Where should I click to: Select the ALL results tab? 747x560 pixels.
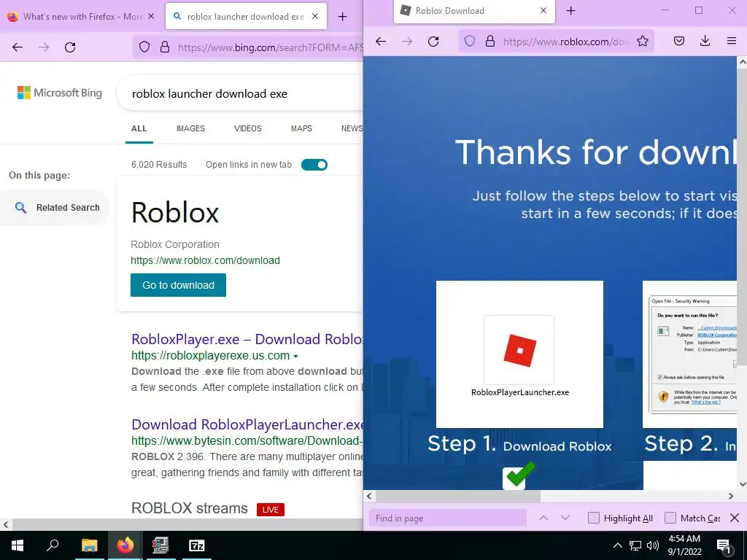click(x=139, y=128)
